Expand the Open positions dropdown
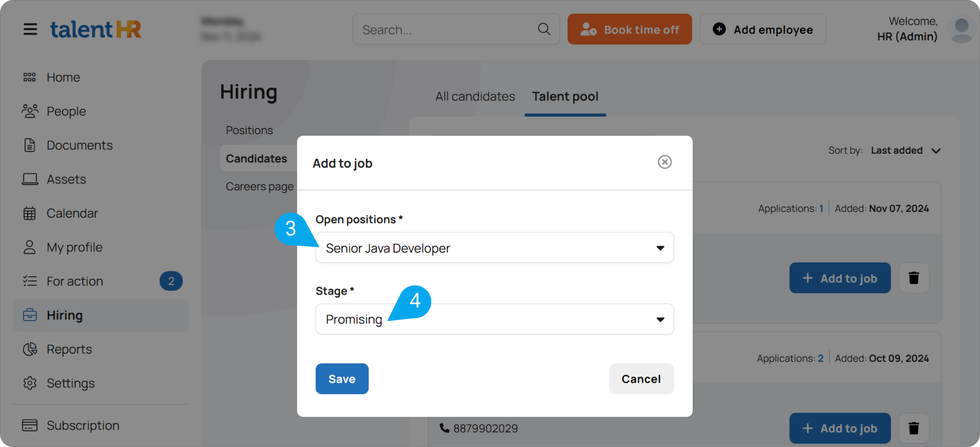This screenshot has height=447, width=980. pyautogui.click(x=494, y=248)
